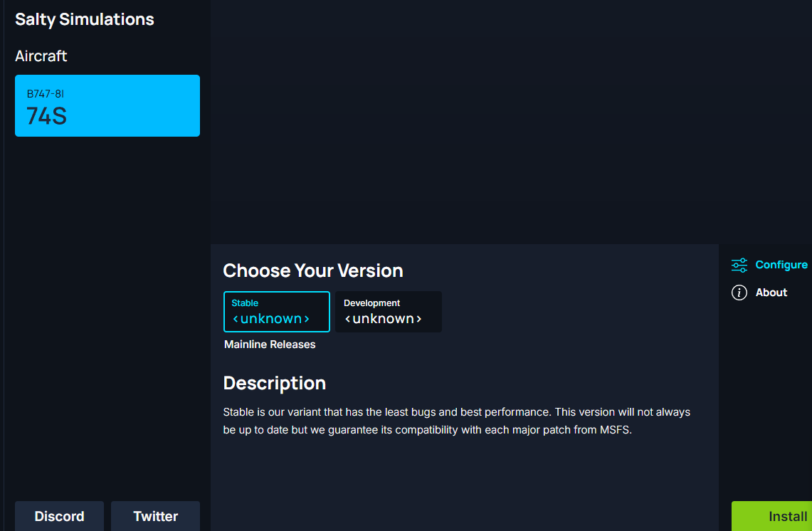Click the Choose Your Version heading
The width and height of the screenshot is (812, 531).
tap(313, 270)
